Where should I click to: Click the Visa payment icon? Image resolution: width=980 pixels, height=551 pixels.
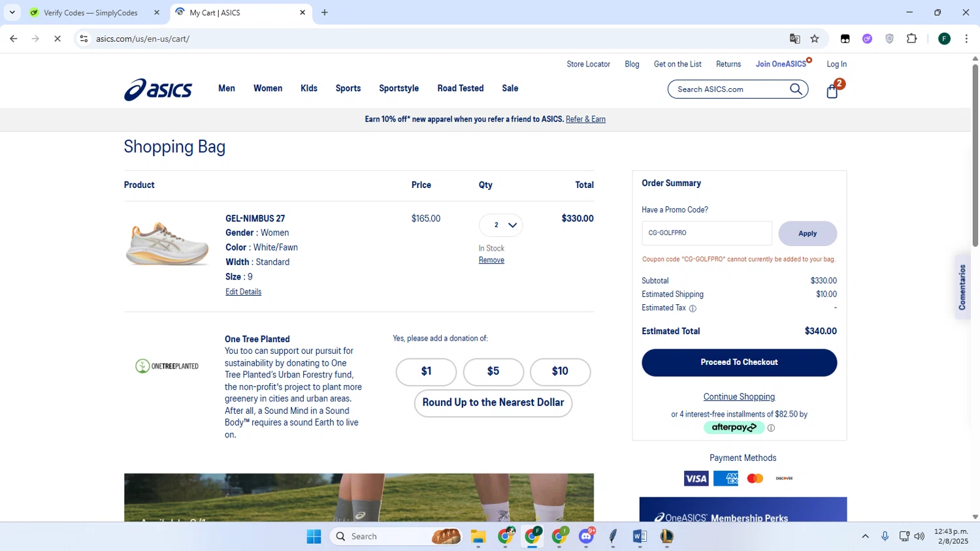pyautogui.click(x=696, y=479)
